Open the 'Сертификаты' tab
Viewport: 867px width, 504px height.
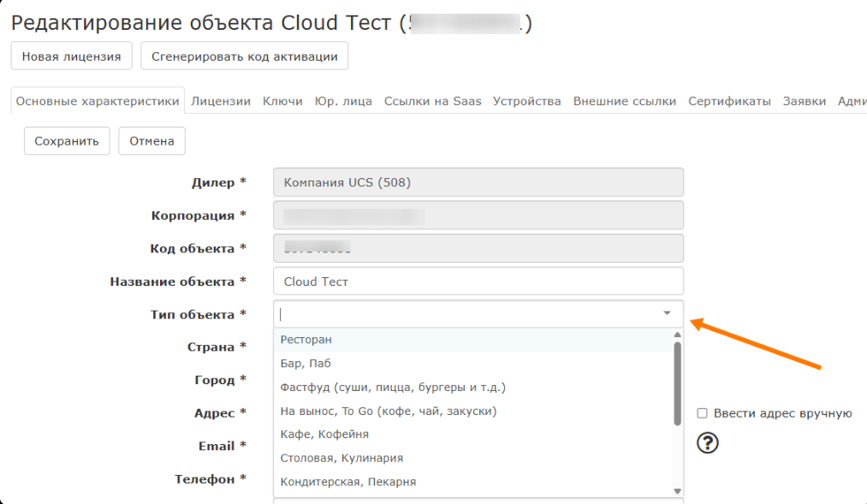tap(729, 101)
